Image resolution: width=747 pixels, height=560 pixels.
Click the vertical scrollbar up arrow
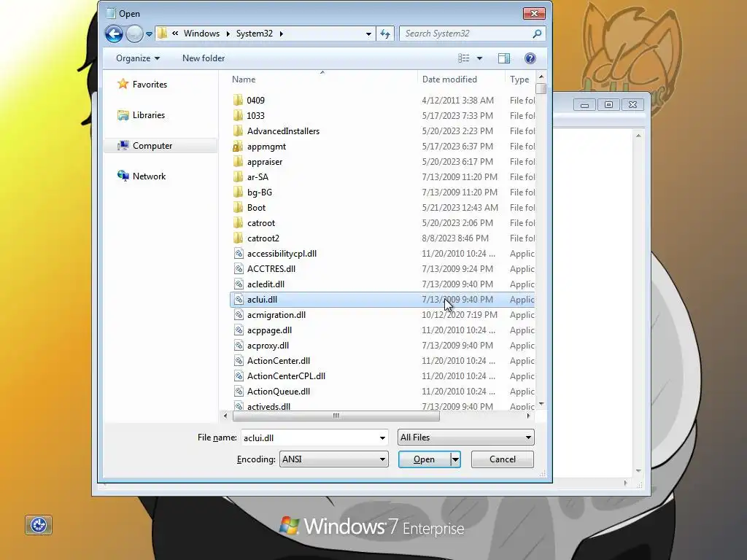click(541, 77)
